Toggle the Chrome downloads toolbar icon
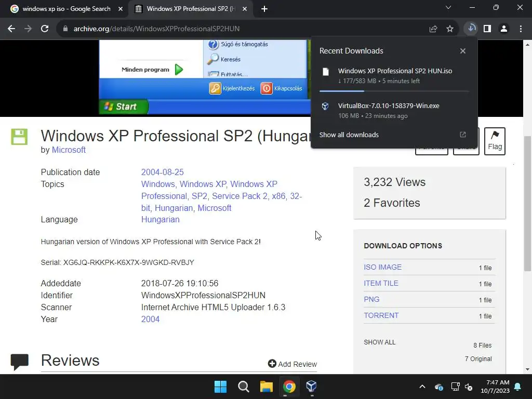The height and width of the screenshot is (399, 532). pos(471,29)
